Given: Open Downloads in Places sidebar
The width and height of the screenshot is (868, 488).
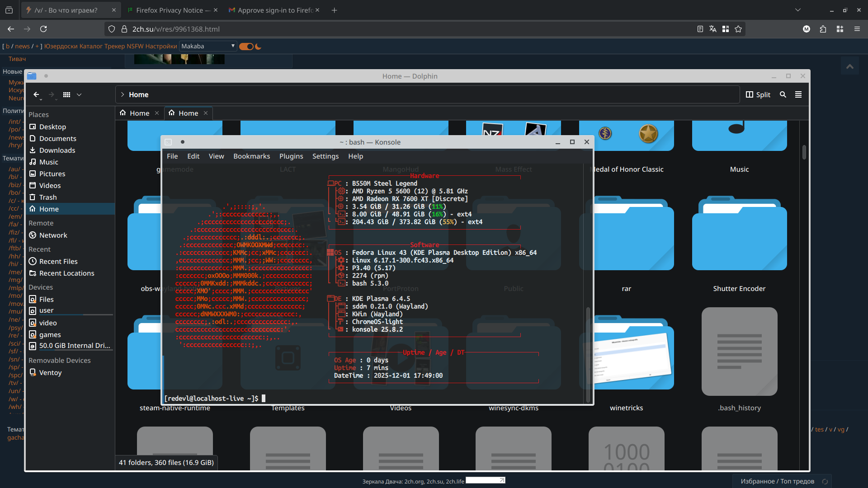Looking at the screenshot, I should pyautogui.click(x=57, y=150).
